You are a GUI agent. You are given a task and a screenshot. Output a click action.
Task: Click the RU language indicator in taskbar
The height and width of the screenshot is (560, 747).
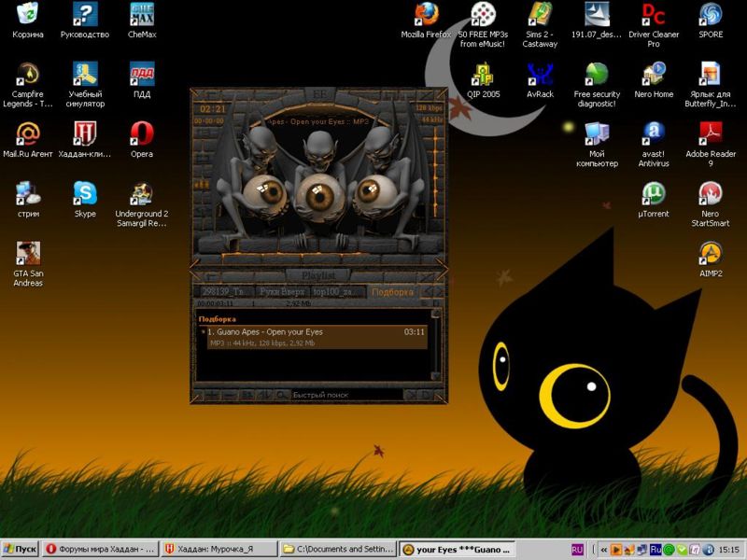tap(577, 550)
